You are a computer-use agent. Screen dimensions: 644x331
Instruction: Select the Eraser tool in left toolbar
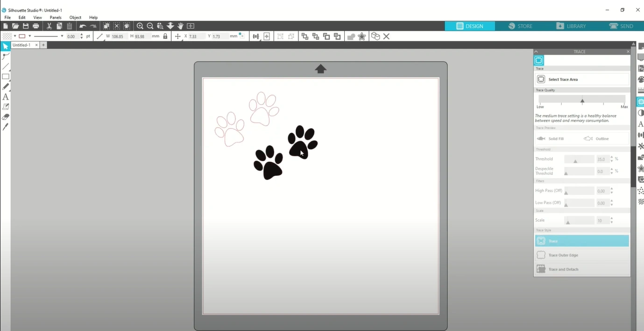point(6,117)
